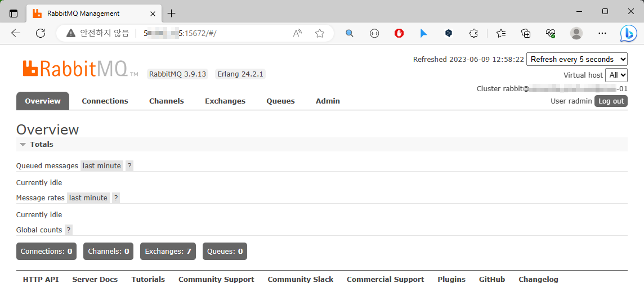Image resolution: width=644 pixels, height=296 pixels.
Task: Switch to the Queues tab
Action: point(280,101)
